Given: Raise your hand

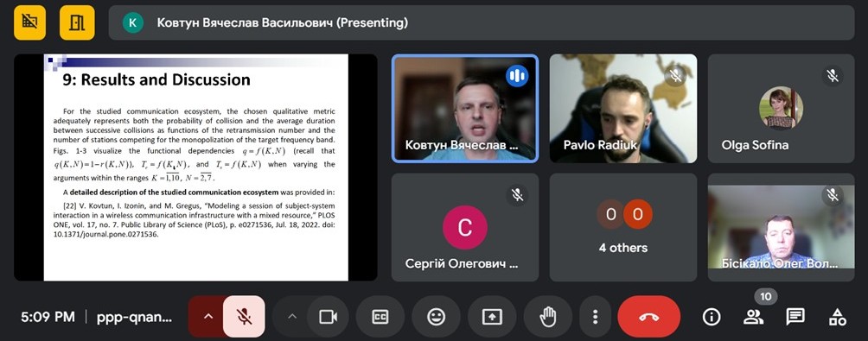Looking at the screenshot, I should 548,317.
